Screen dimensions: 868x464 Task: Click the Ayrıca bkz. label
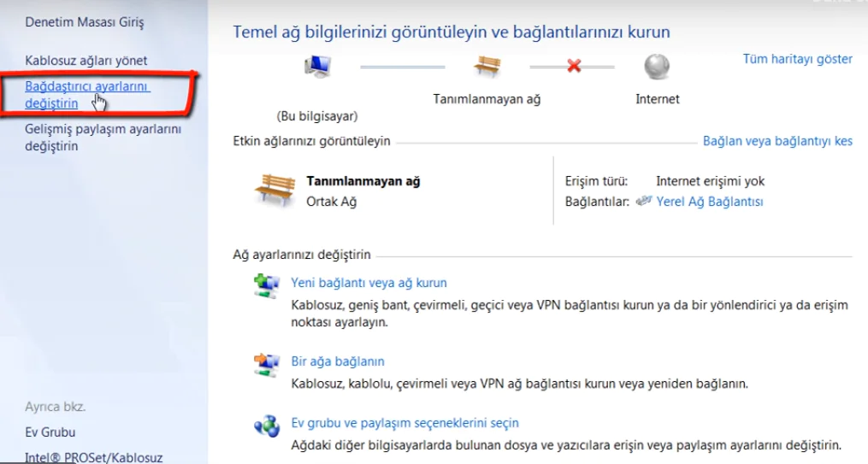[56, 407]
